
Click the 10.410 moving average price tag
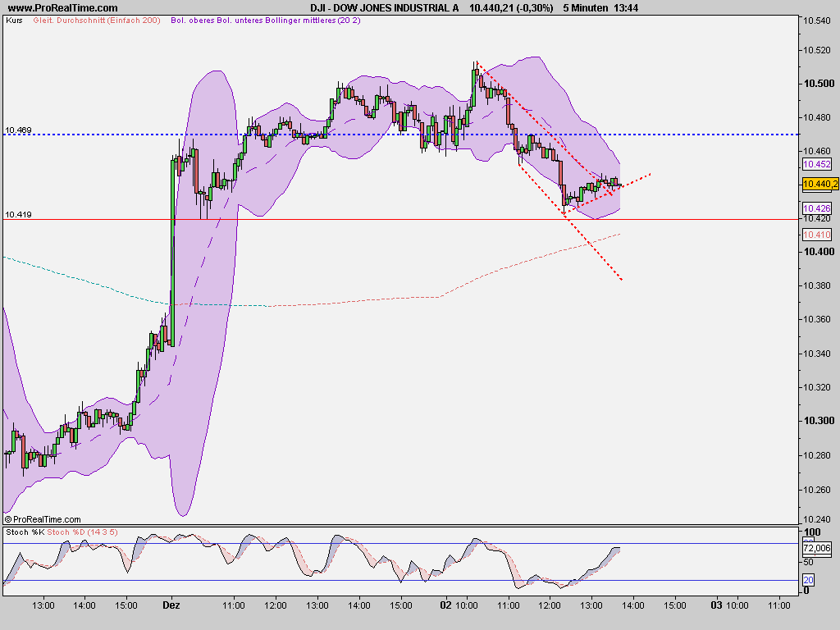pos(816,235)
